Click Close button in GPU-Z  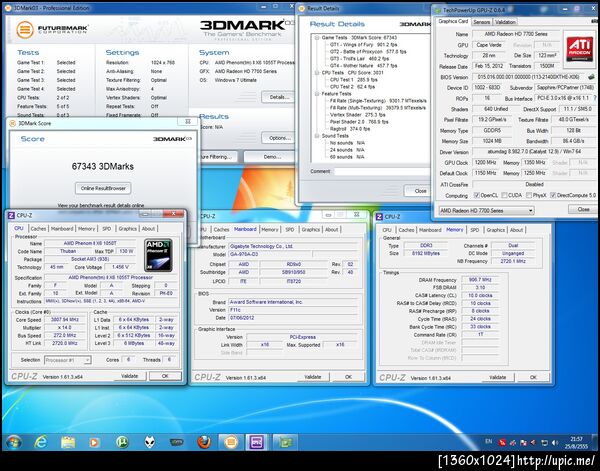pyautogui.click(x=583, y=209)
